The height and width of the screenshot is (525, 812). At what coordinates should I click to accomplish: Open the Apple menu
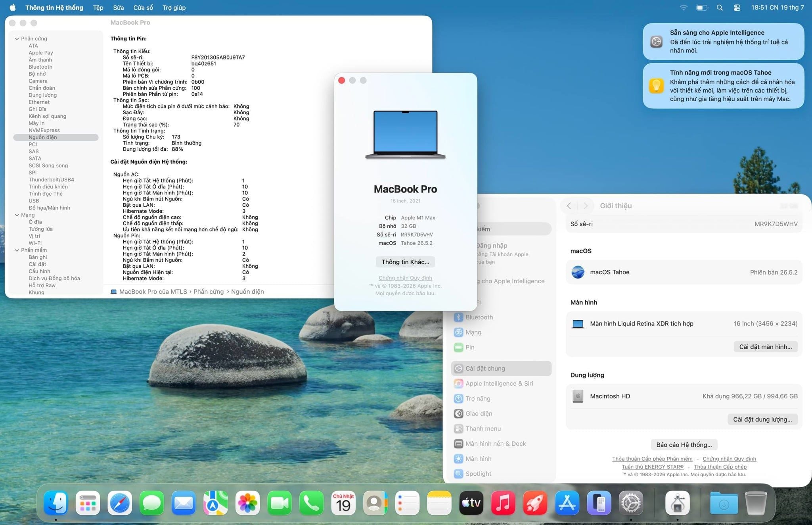(x=12, y=8)
